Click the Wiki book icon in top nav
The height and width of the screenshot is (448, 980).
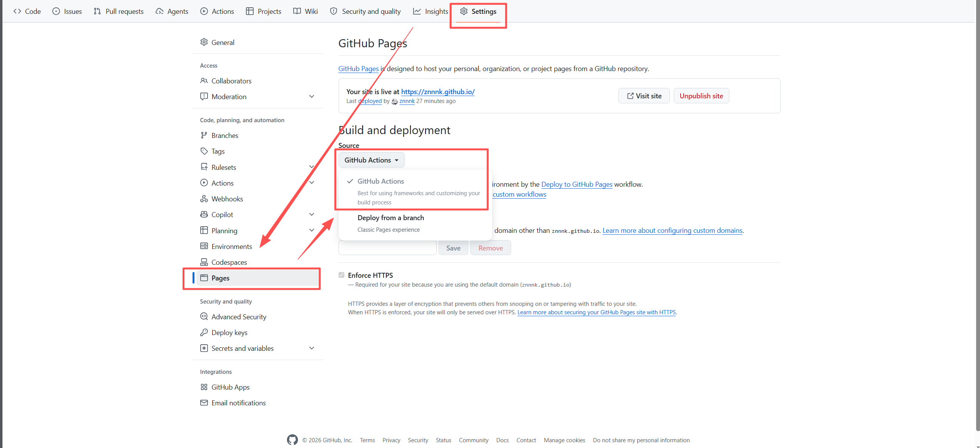(297, 11)
